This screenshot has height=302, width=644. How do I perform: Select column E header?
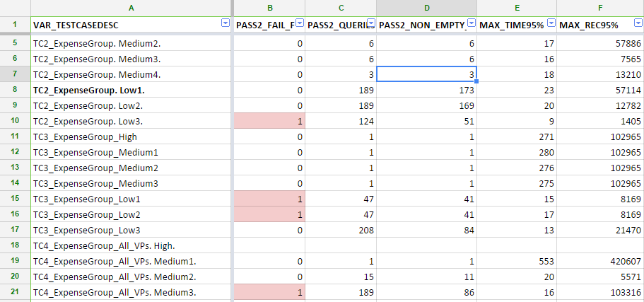(517, 8)
